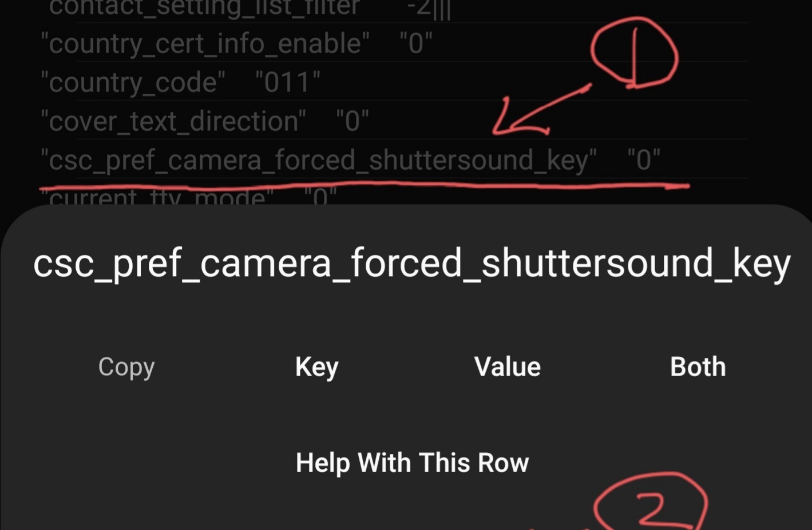
Task: Open Help With This Row
Action: click(x=412, y=463)
